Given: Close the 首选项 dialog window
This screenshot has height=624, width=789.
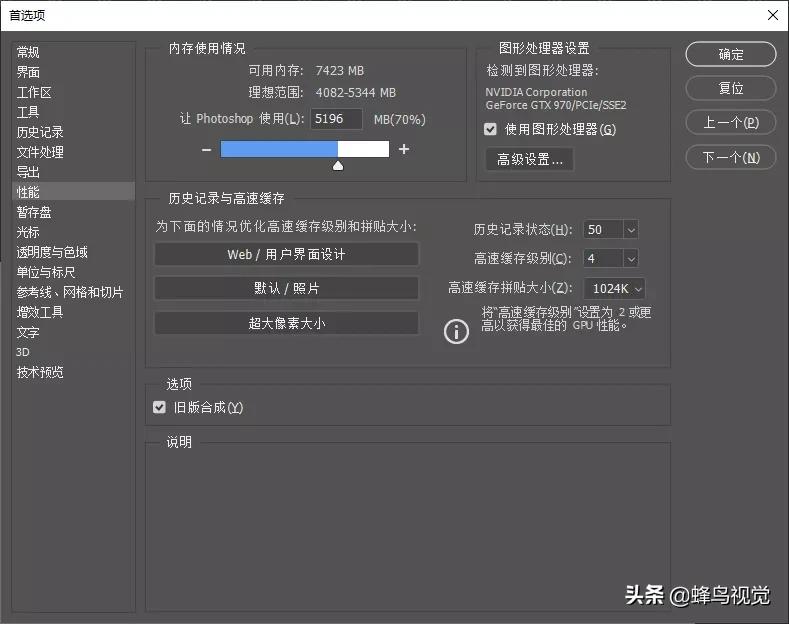Looking at the screenshot, I should click(773, 15).
